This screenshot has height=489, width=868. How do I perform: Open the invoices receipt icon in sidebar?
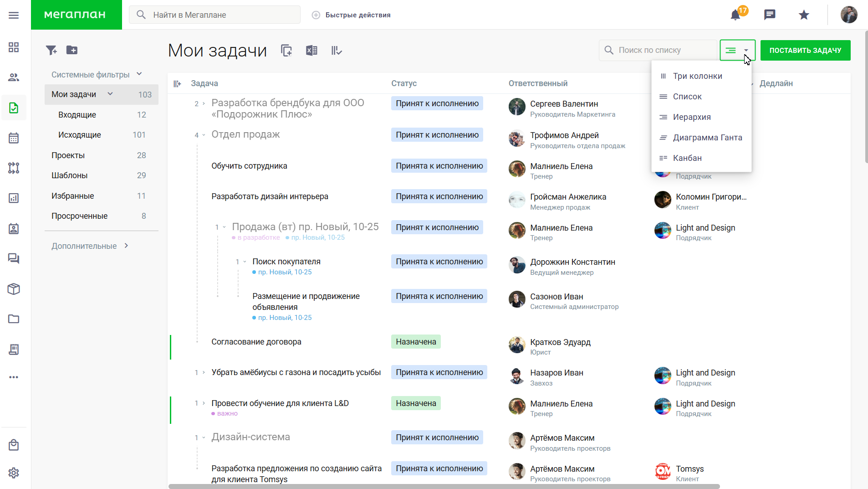(14, 350)
